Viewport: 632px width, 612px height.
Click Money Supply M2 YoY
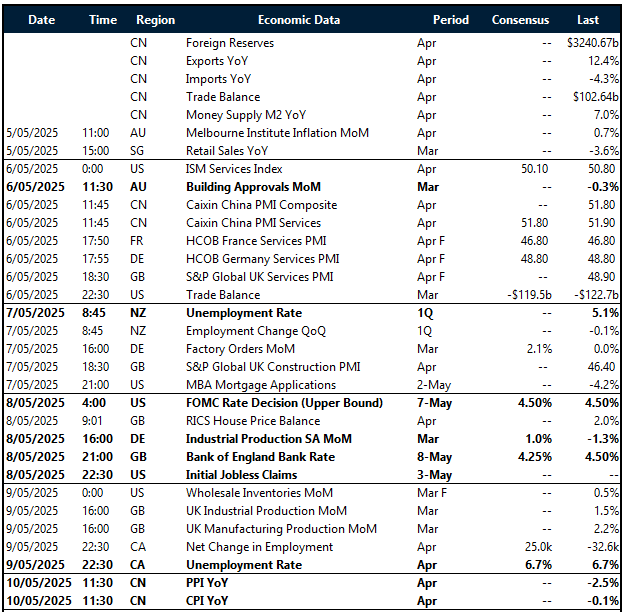(246, 115)
